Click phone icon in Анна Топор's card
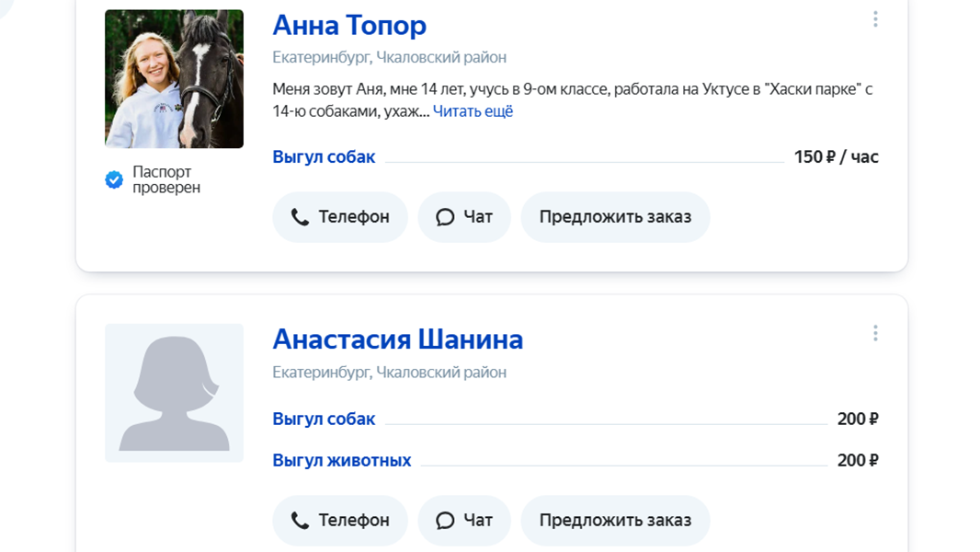 [300, 217]
